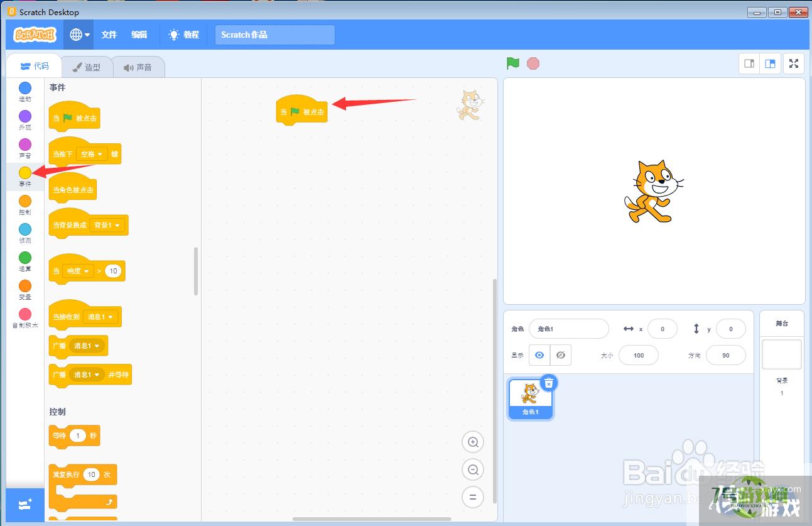Click the 事件 heading in block palette

(58, 87)
